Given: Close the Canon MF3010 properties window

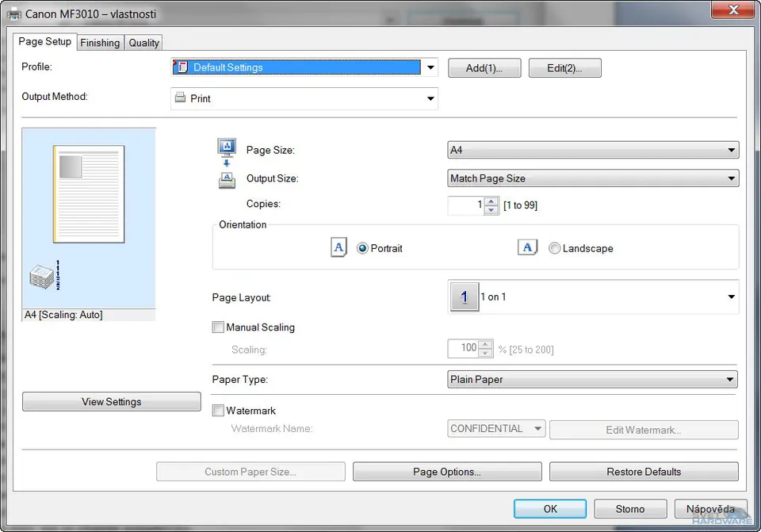Looking at the screenshot, I should pyautogui.click(x=733, y=10).
